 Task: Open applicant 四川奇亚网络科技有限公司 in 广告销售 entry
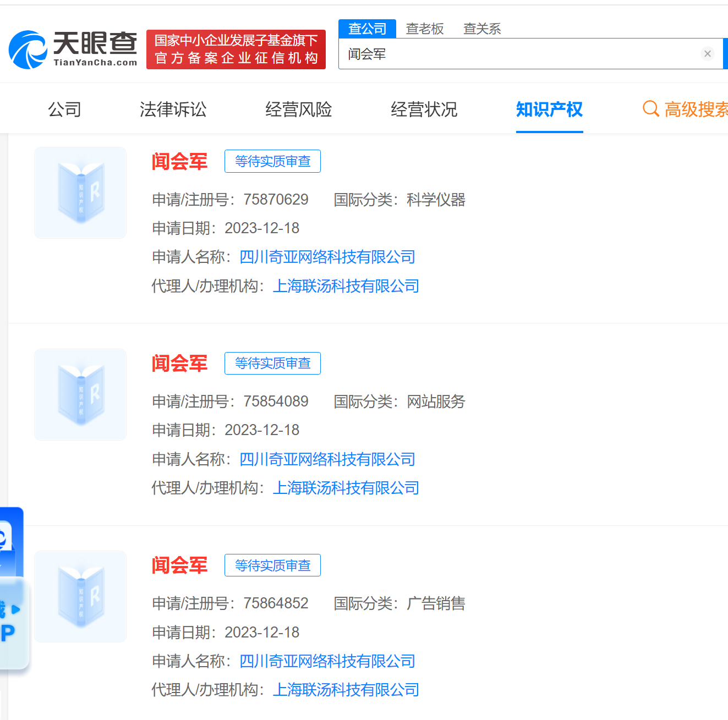(x=327, y=661)
